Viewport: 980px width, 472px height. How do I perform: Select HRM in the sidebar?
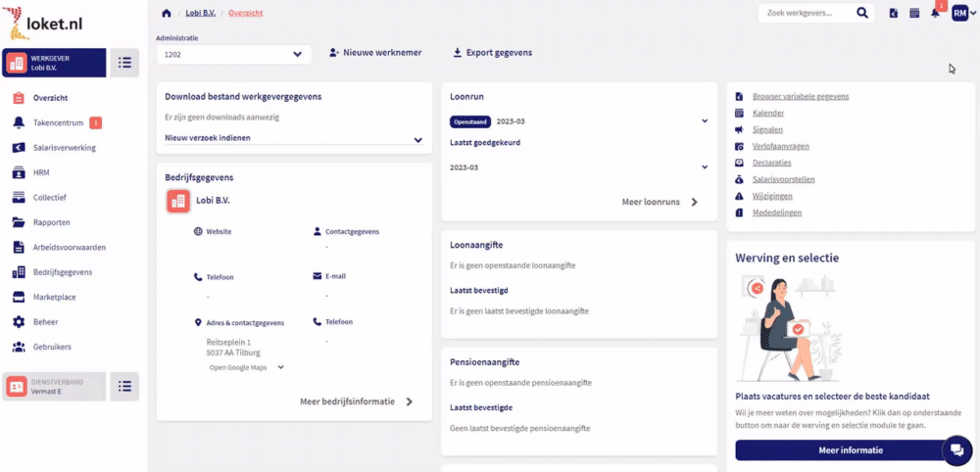[41, 172]
